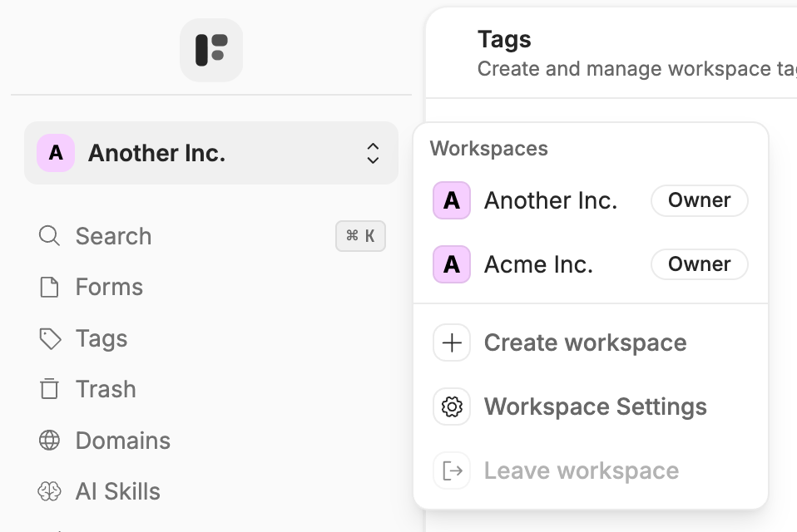Click the AI Skills brain icon
Screen dimensions: 797x532
(49, 491)
